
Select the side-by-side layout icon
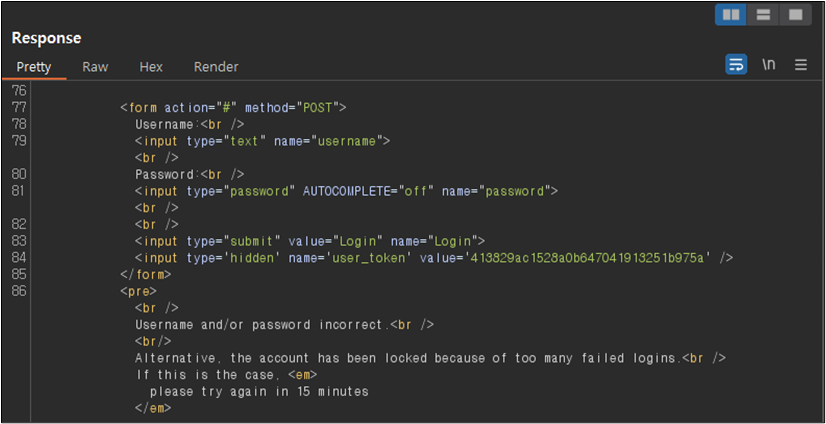[x=731, y=15]
